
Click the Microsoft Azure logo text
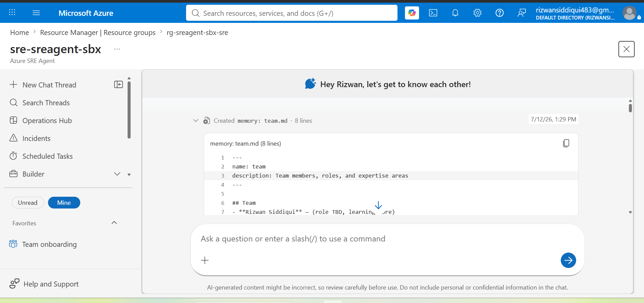point(86,13)
